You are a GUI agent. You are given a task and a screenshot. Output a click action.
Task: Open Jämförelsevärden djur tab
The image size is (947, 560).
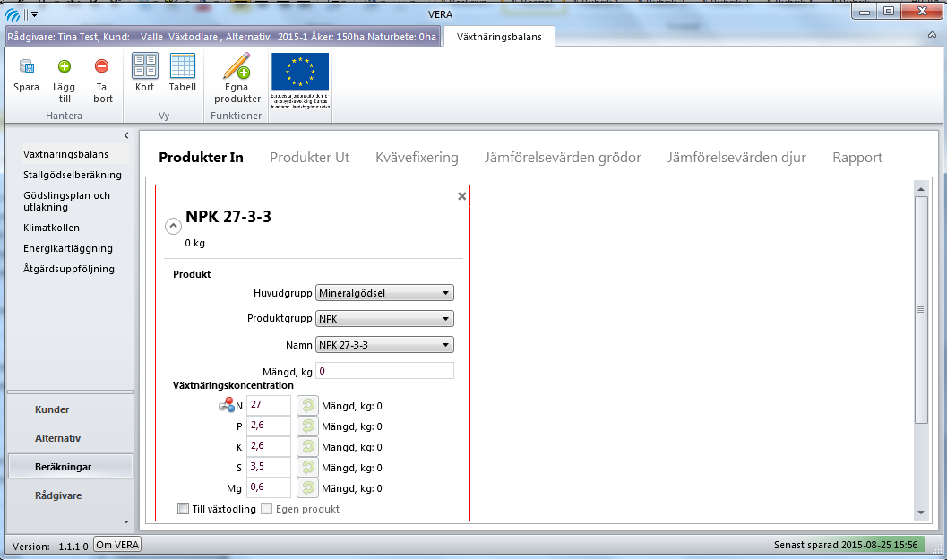coord(736,158)
